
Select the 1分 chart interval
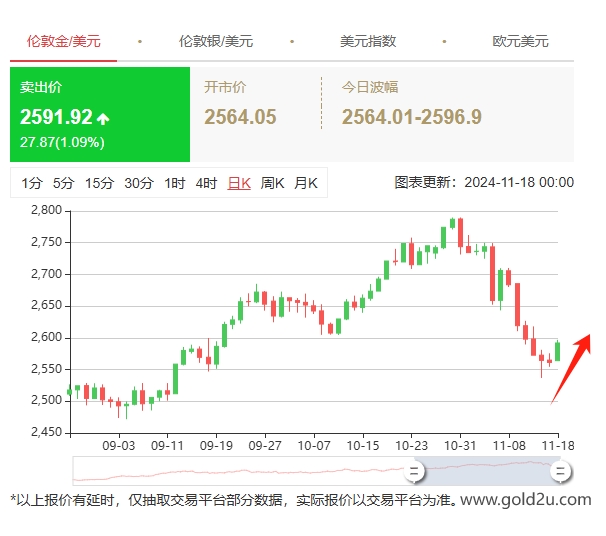(32, 183)
